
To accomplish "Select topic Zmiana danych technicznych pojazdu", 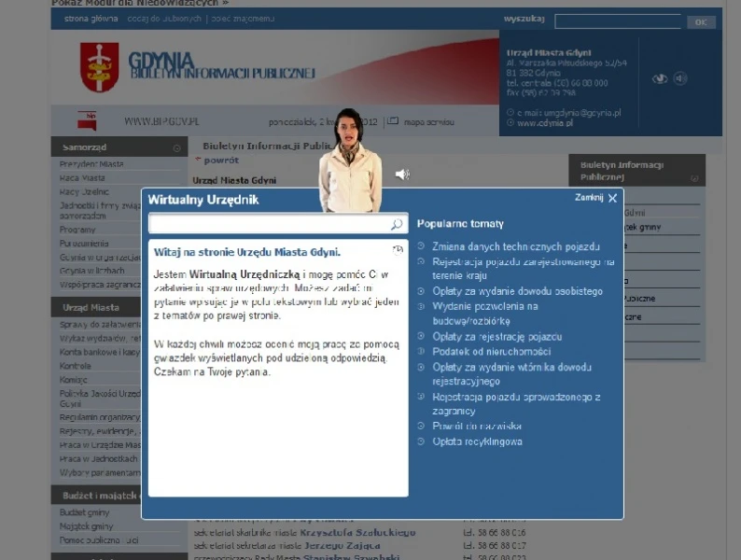I will click(515, 246).
